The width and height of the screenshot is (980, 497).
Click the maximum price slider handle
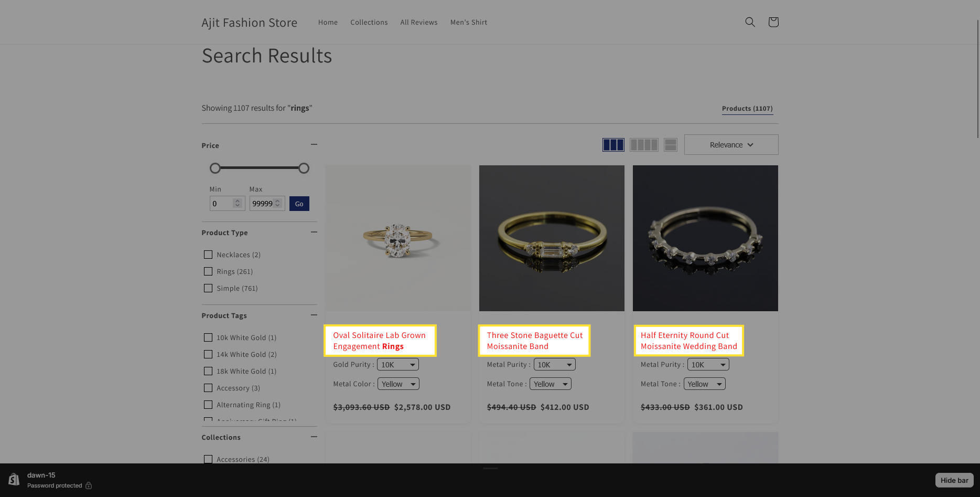click(x=304, y=168)
